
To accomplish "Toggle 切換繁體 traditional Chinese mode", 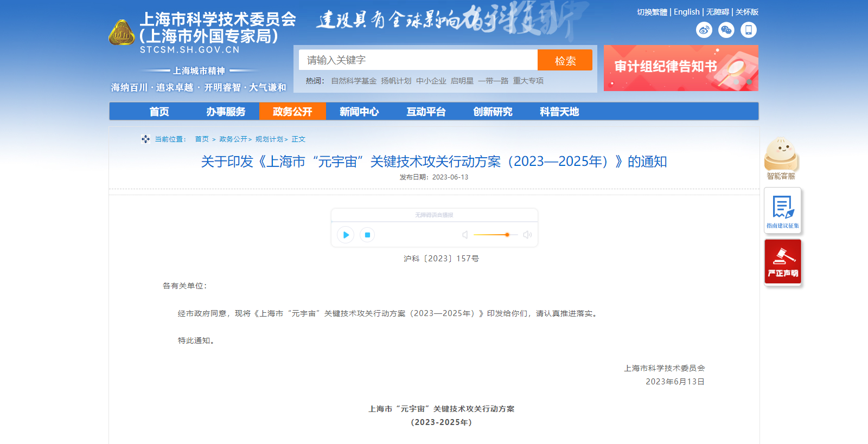I will (x=652, y=12).
